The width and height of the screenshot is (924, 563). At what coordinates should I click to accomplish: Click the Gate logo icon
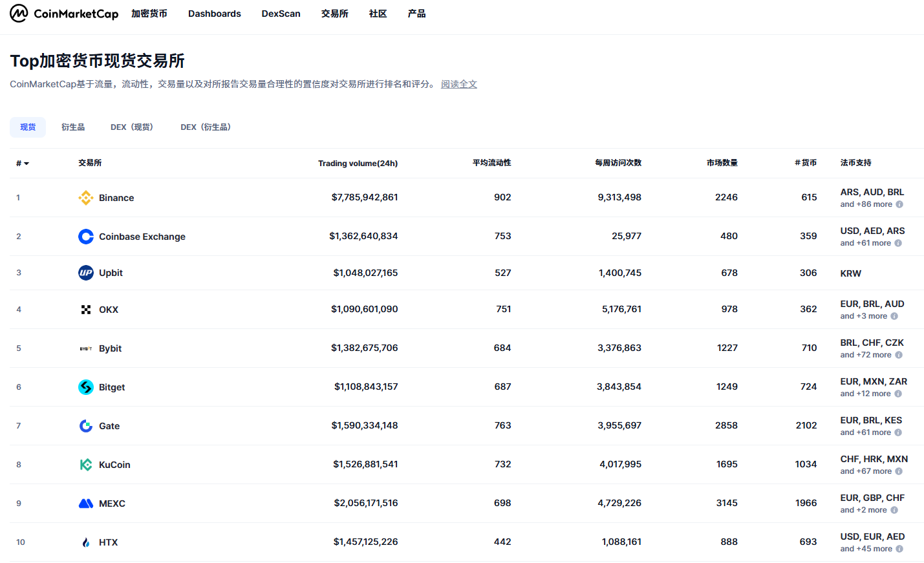pyautogui.click(x=86, y=426)
